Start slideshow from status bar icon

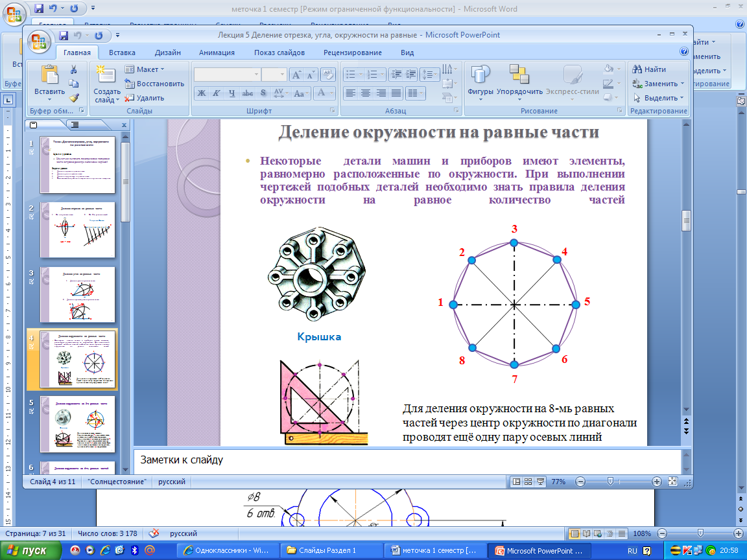coord(540,482)
